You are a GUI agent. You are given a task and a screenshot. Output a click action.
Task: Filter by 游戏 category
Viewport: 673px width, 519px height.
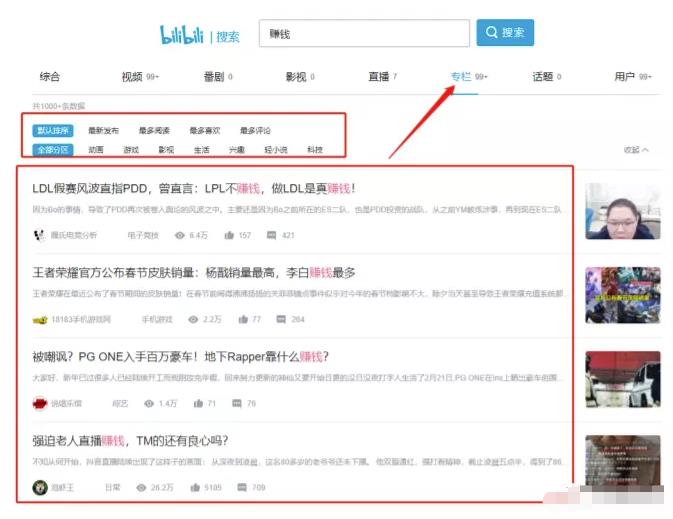click(x=131, y=150)
